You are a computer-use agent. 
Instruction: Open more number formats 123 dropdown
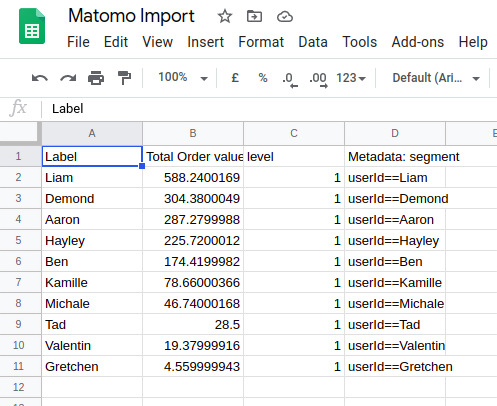tap(351, 78)
